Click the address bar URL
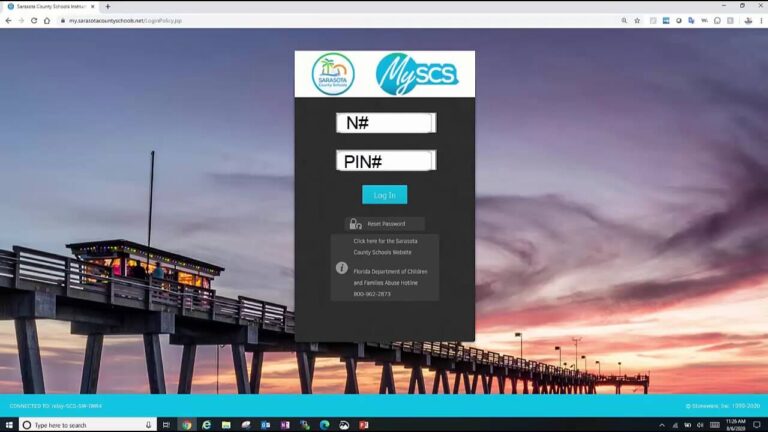768x432 pixels. click(125, 21)
